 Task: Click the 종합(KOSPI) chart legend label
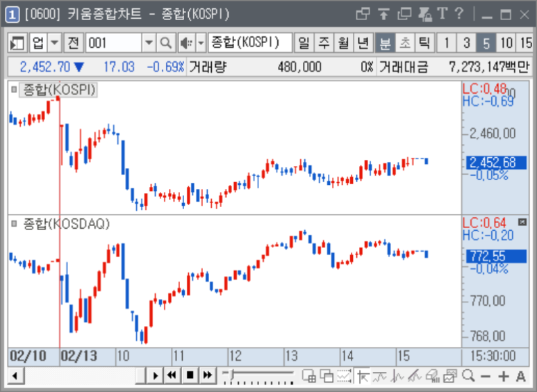pos(58,90)
